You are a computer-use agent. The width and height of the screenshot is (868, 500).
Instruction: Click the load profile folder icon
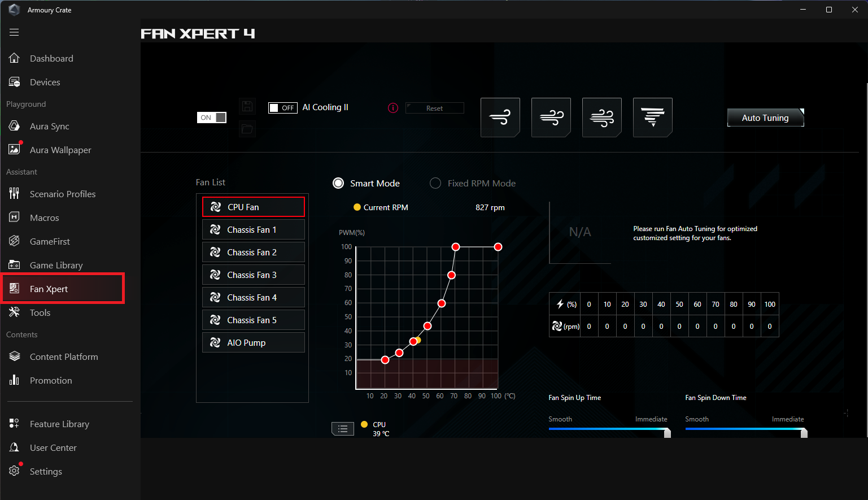point(247,129)
